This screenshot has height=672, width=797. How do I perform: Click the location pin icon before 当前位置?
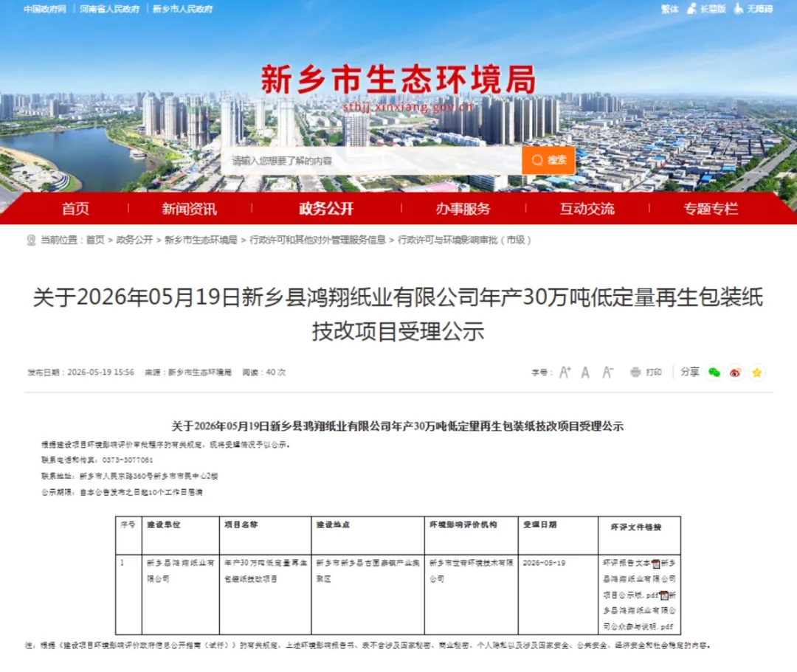click(x=31, y=240)
